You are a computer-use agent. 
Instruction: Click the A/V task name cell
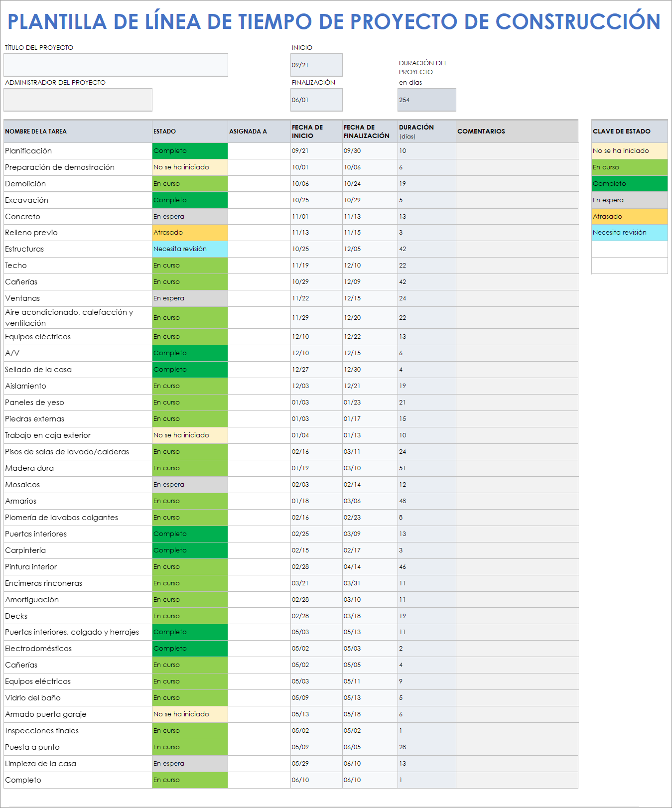pyautogui.click(x=78, y=353)
